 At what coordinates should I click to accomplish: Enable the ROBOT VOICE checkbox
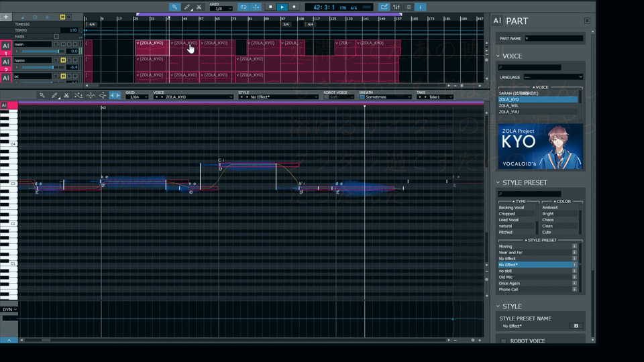(x=504, y=341)
